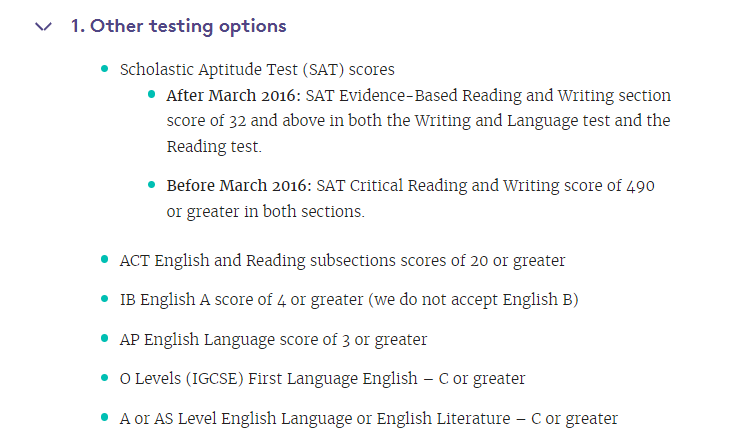Click the AP English Language score line

click(x=273, y=340)
